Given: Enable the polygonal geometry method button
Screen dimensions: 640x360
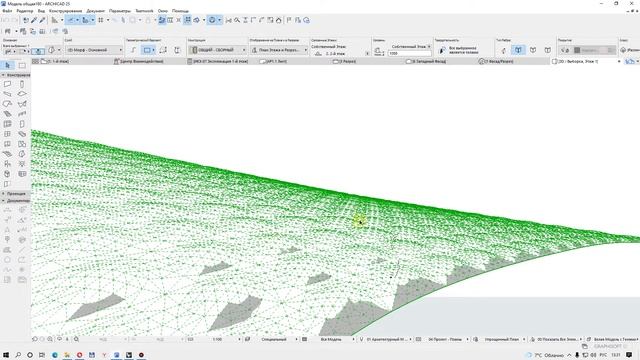Looking at the screenshot, I should point(133,50).
